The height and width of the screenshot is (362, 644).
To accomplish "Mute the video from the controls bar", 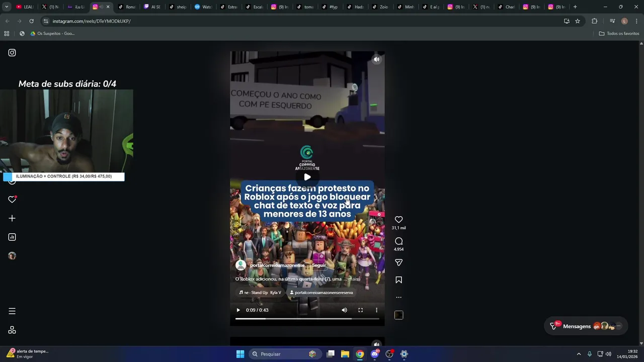I will click(x=344, y=310).
